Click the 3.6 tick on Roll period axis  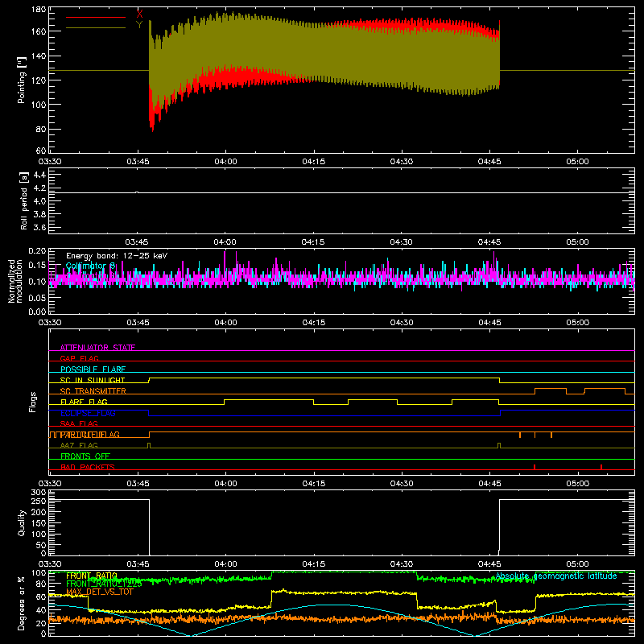click(39, 227)
